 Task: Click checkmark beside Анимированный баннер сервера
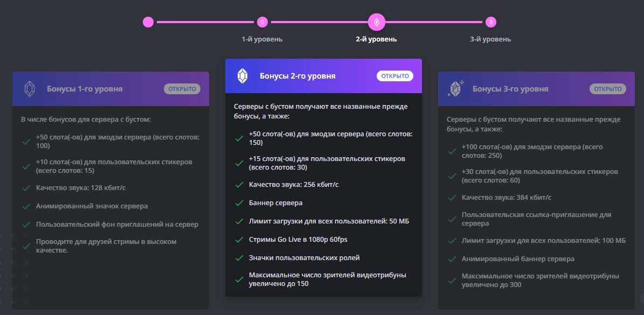coord(452,259)
